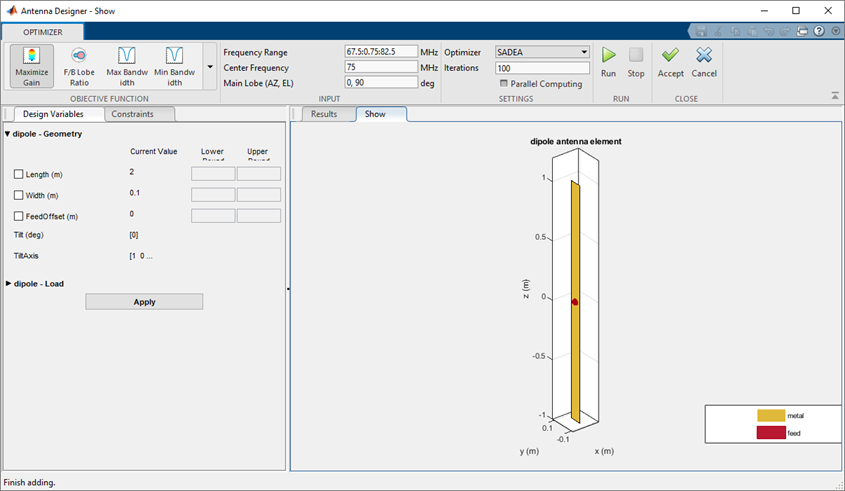The width and height of the screenshot is (845, 491).
Task: Click the red feed point on the dipole
Action: pyautogui.click(x=574, y=302)
